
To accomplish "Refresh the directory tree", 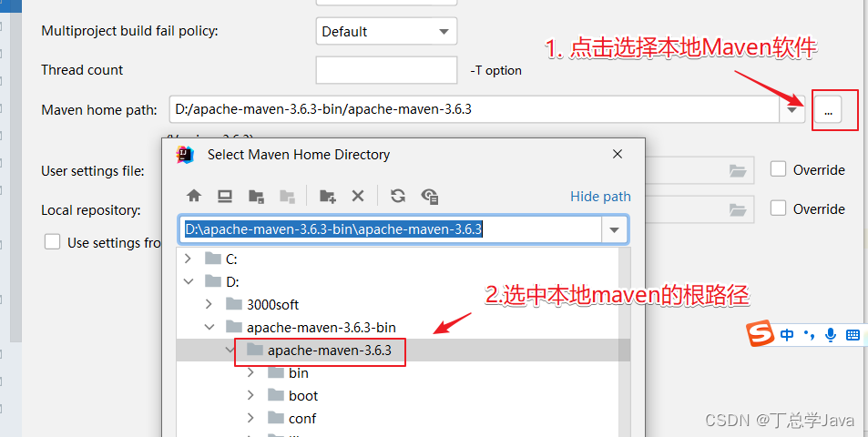I will [397, 196].
